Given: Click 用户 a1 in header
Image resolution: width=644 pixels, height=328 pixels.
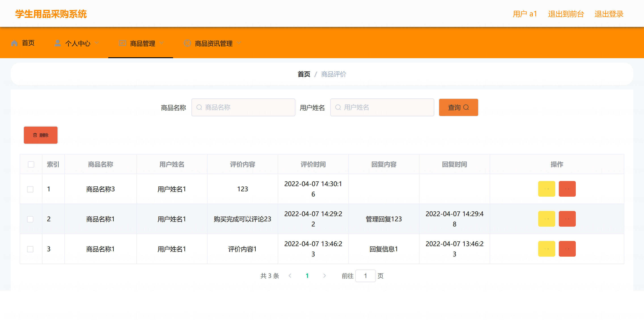Looking at the screenshot, I should (525, 14).
